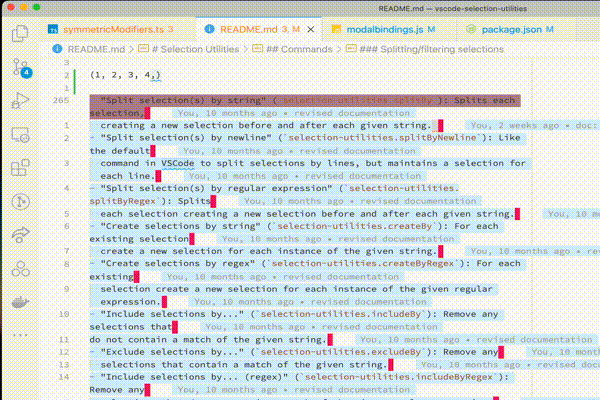600x400 pixels.
Task: Click `selection-utilities.createByRegex` command text
Action: click(363, 264)
